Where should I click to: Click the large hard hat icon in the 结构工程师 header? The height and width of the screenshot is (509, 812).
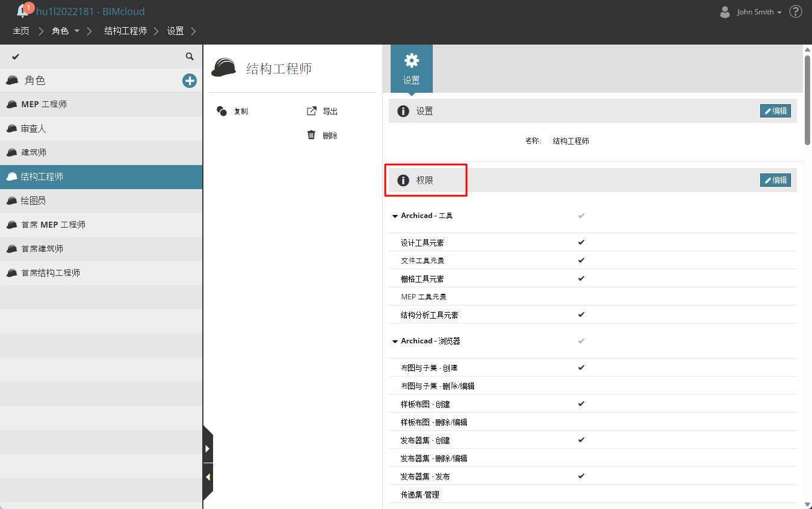(223, 68)
